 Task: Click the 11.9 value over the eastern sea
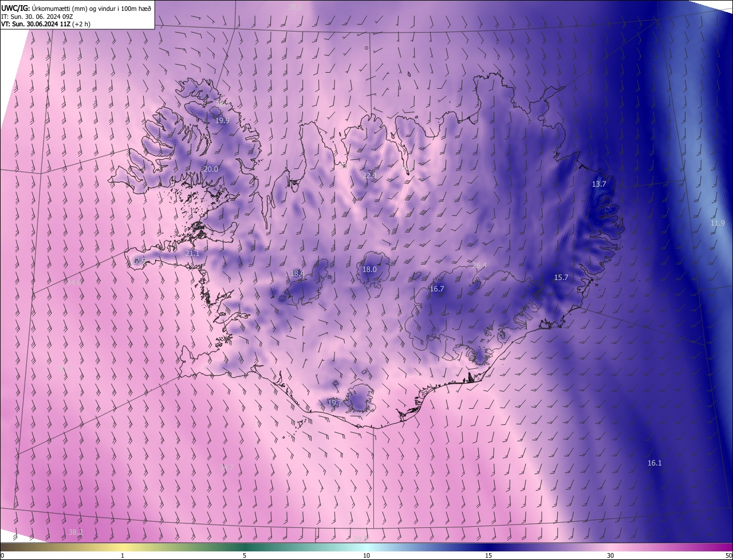718,223
